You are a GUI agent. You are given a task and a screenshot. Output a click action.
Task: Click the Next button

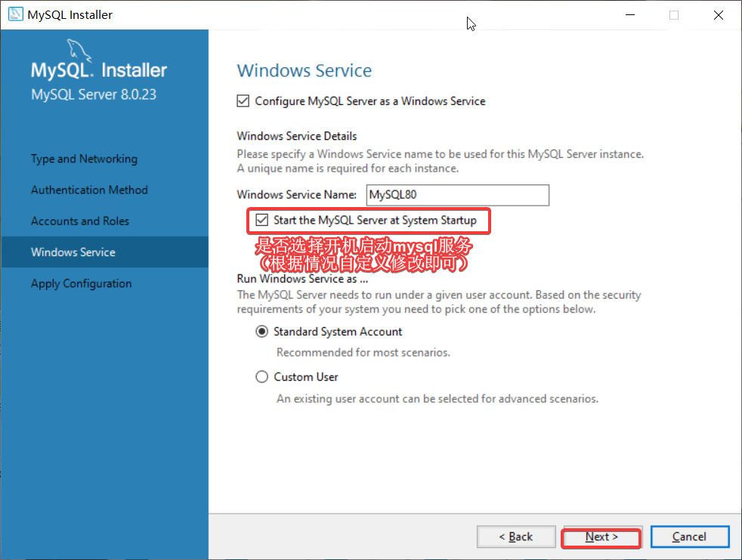[x=601, y=537]
